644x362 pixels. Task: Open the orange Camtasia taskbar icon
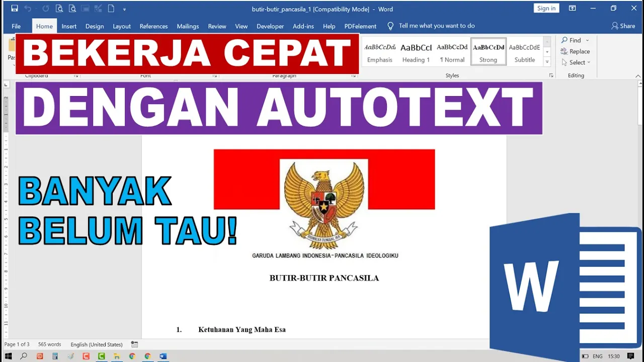click(x=86, y=356)
